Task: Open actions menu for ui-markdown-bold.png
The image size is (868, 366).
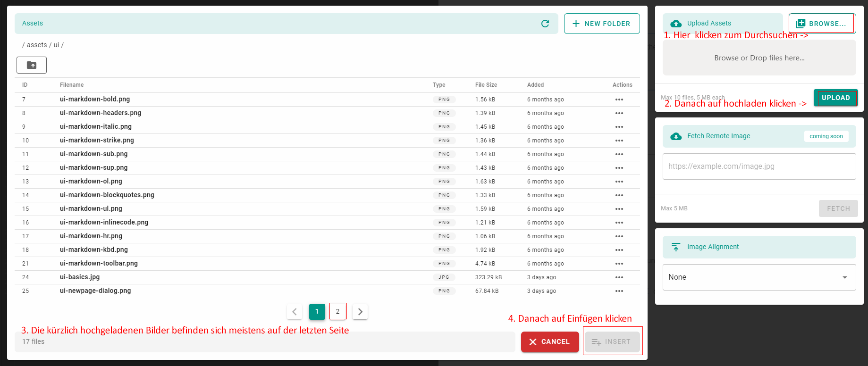Action: pyautogui.click(x=619, y=100)
